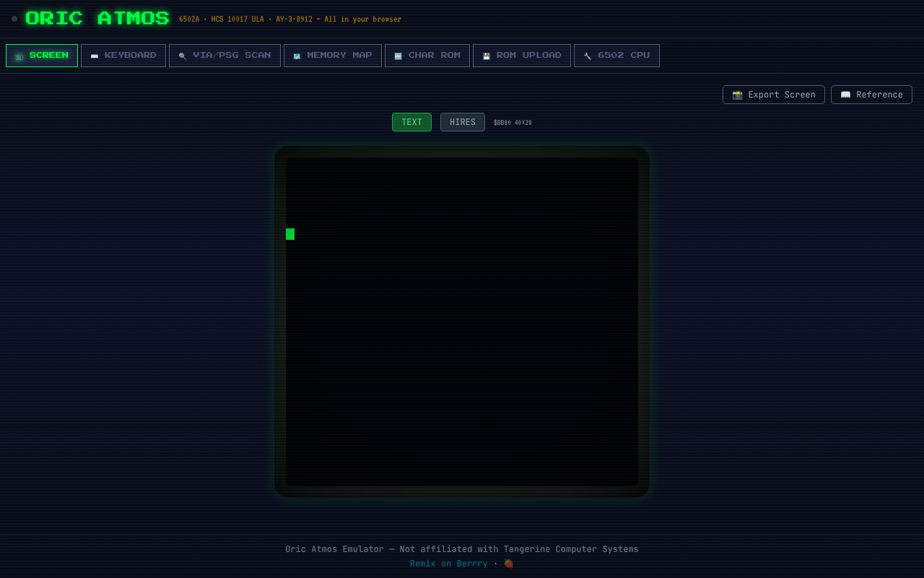Click the green cursor block on screen
This screenshot has width=924, height=578.
point(290,234)
